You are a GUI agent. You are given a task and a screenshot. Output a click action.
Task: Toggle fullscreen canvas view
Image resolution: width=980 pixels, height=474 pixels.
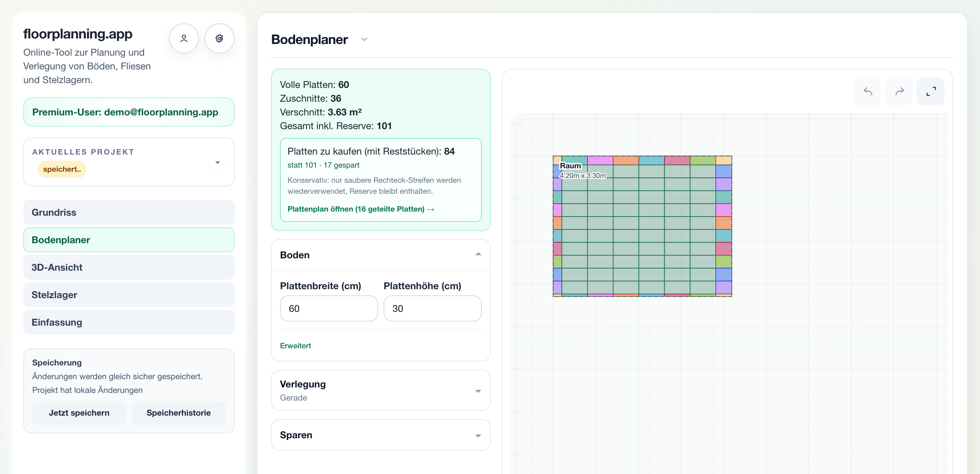931,91
